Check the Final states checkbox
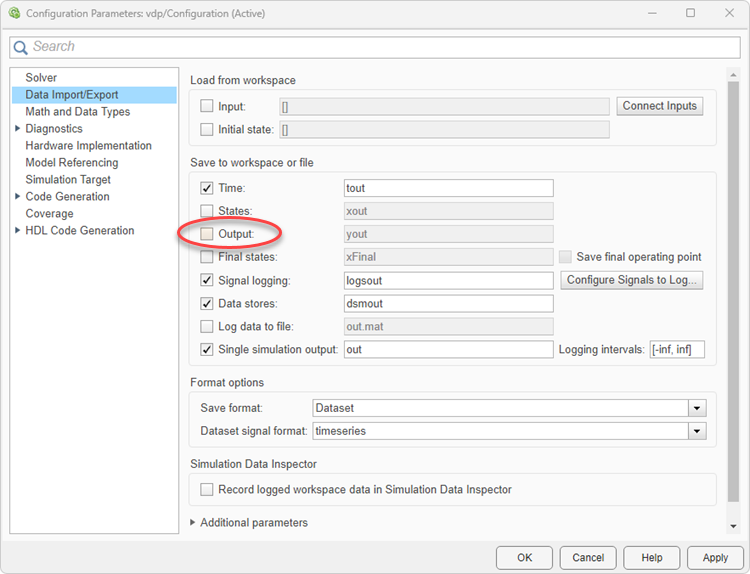 click(207, 257)
